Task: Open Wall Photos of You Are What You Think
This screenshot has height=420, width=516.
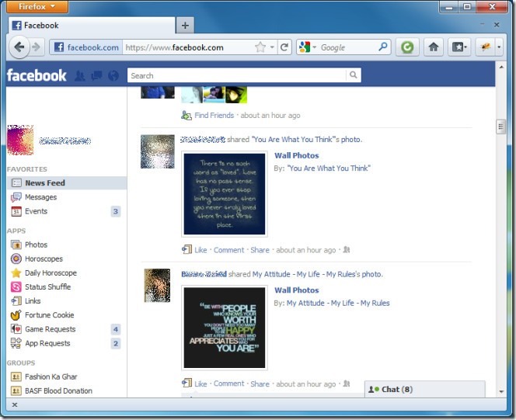Action: coord(297,155)
